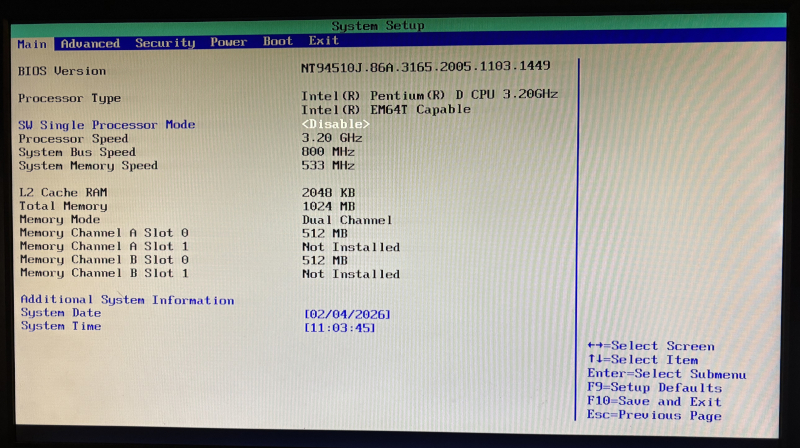Image resolution: width=800 pixels, height=448 pixels.
Task: Click the Esc=Previous Page hint
Action: pyautogui.click(x=654, y=416)
